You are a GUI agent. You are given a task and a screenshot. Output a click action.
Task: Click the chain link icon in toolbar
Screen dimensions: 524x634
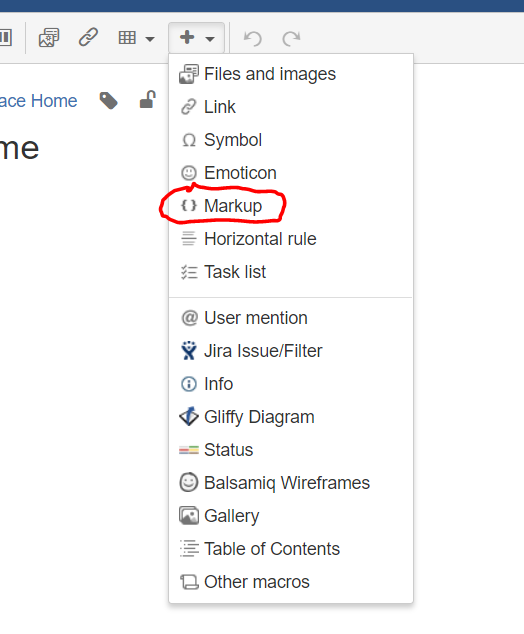click(88, 38)
